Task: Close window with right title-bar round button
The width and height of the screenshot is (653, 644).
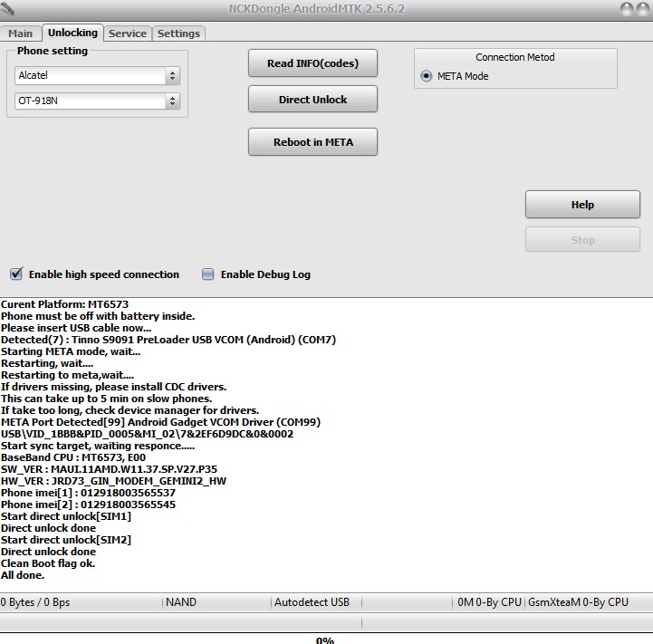Action: coord(644,9)
